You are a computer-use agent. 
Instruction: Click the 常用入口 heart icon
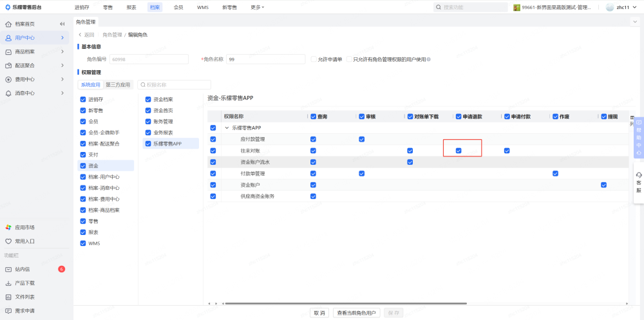point(8,241)
